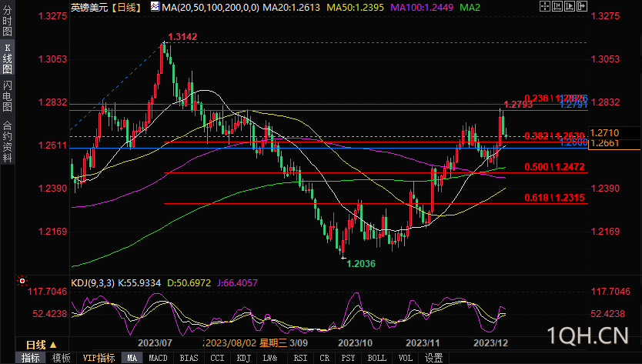Click the left axis 1.2169 price label
642x364 pixels.
pos(52,232)
